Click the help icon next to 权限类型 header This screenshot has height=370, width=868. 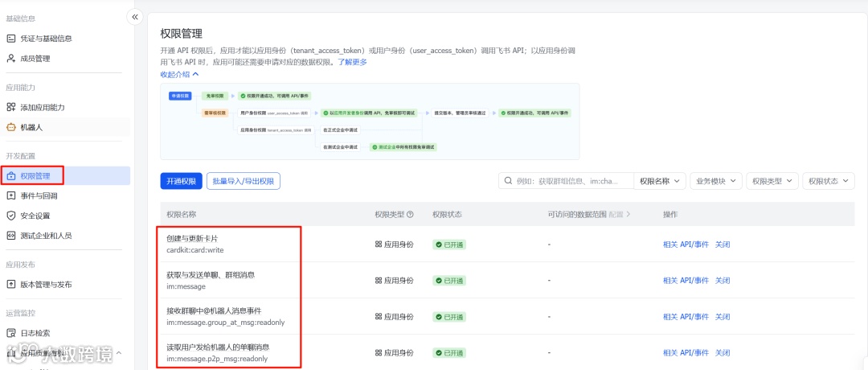[x=410, y=214]
